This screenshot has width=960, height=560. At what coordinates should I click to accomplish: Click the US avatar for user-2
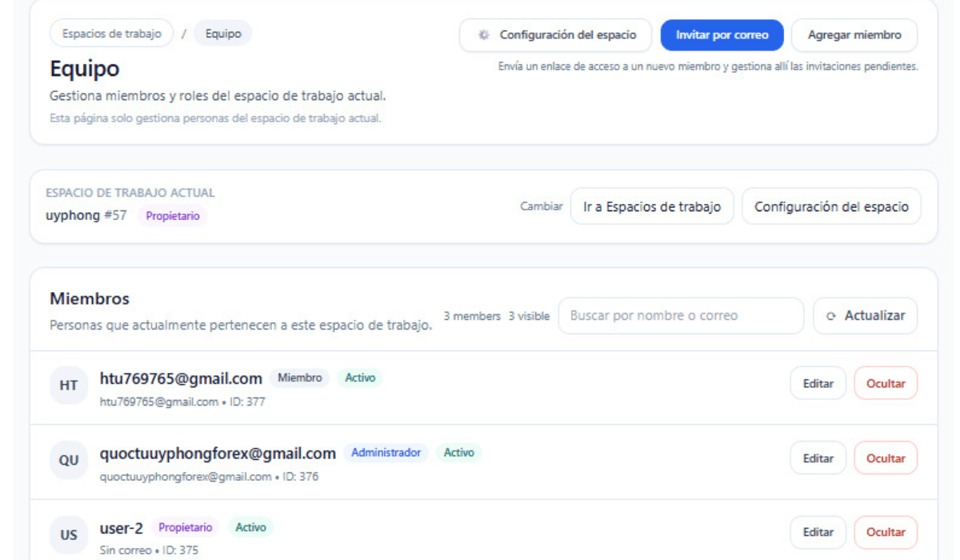point(69,534)
